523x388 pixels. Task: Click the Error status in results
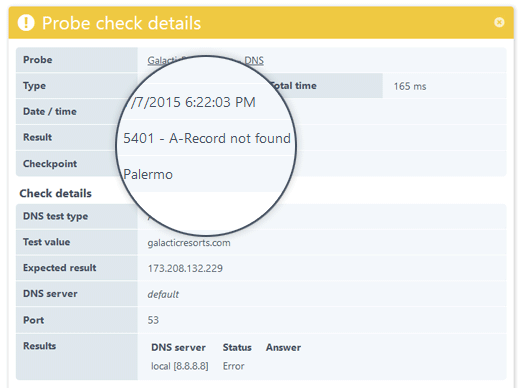[x=233, y=366]
